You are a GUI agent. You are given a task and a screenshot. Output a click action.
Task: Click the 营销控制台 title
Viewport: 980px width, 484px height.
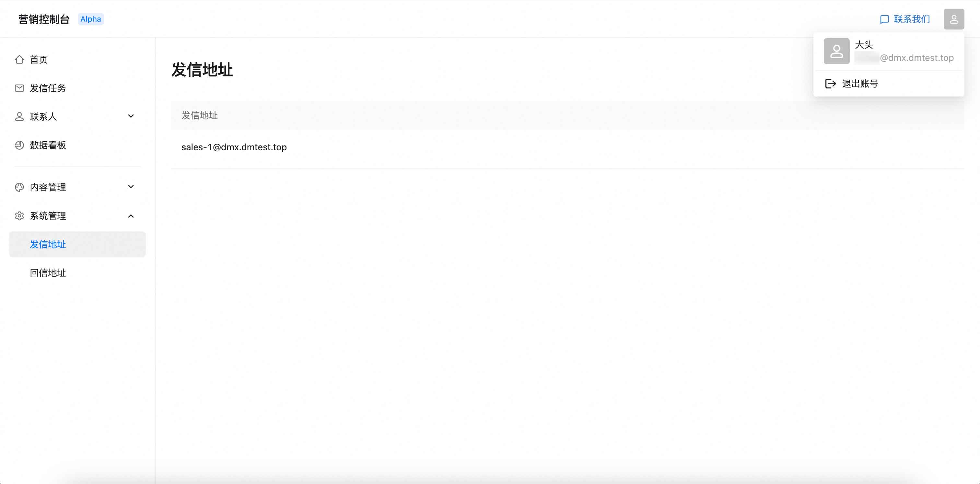pos(44,19)
